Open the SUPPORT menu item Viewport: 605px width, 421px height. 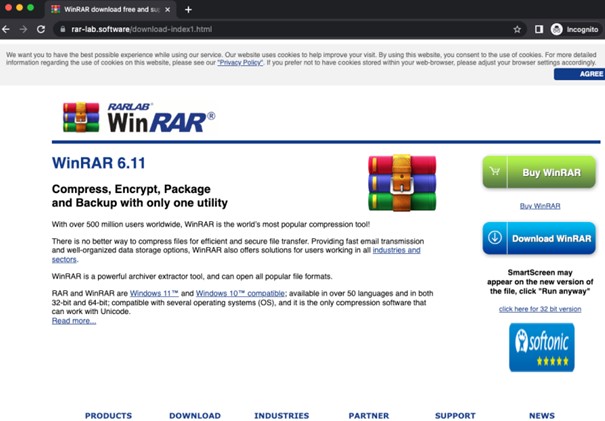[455, 416]
